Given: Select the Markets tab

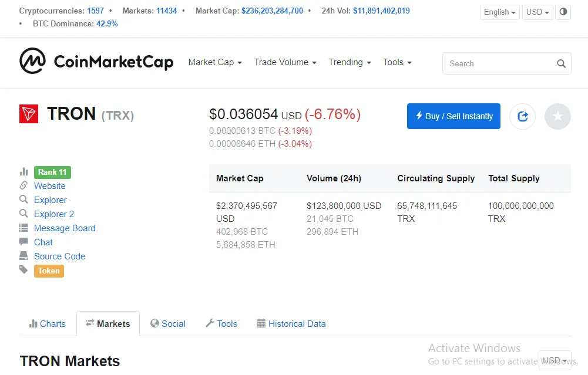Looking at the screenshot, I should tap(108, 324).
